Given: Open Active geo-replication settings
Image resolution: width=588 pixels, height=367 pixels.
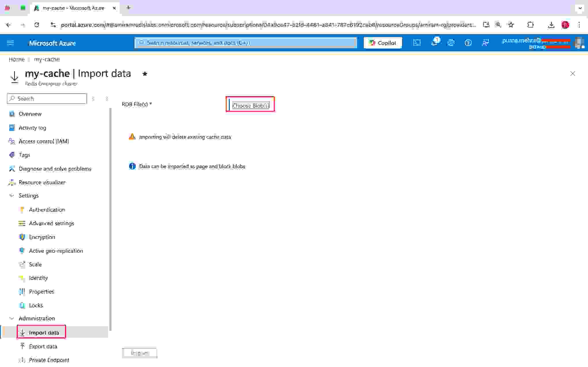Looking at the screenshot, I should pyautogui.click(x=56, y=251).
